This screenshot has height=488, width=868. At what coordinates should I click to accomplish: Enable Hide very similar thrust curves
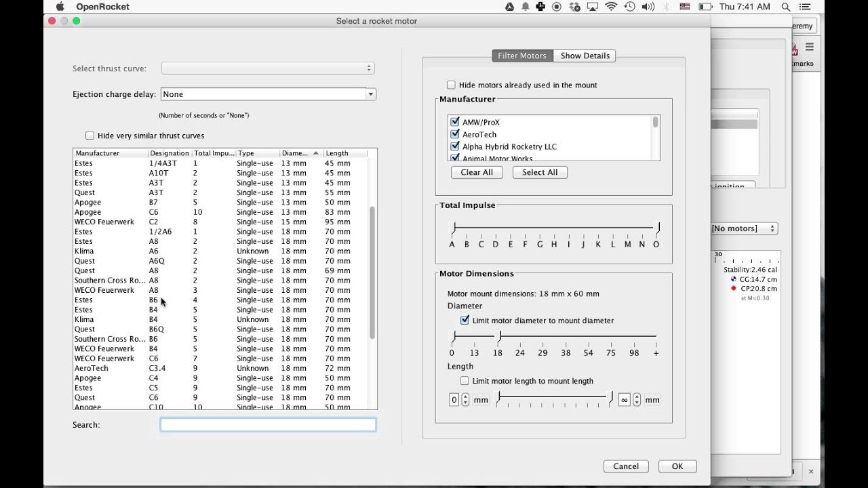coord(90,136)
